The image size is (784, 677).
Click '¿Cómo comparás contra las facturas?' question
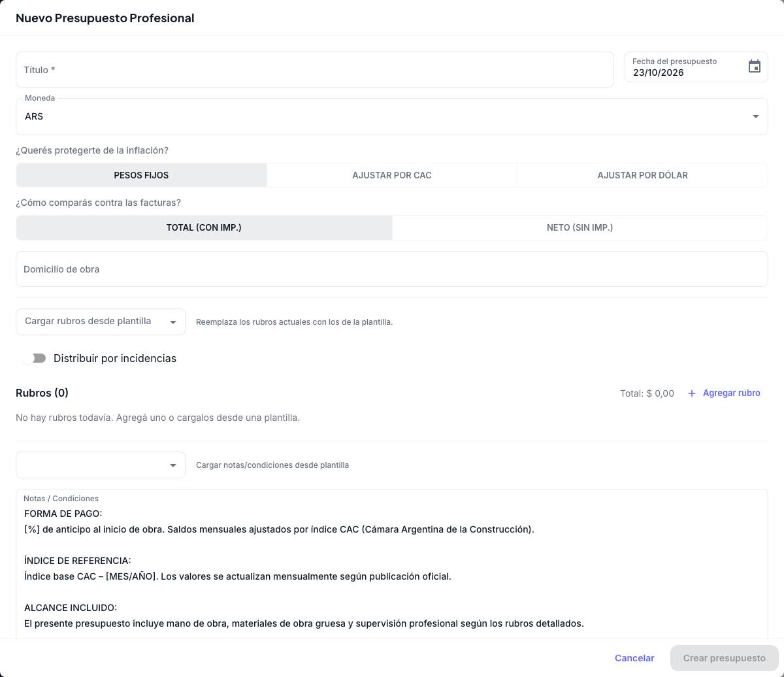pos(98,203)
